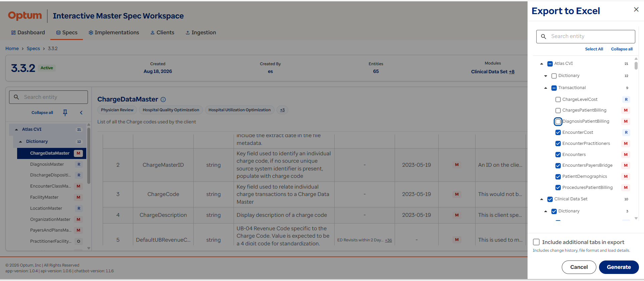The height and width of the screenshot is (281, 644).
Task: Switch to the Specs tab
Action: click(x=67, y=33)
